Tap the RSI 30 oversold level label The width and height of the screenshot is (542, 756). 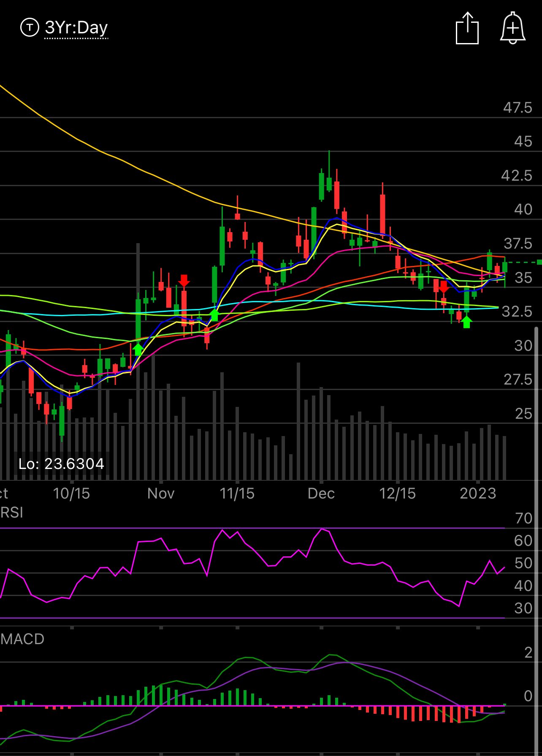(x=523, y=608)
